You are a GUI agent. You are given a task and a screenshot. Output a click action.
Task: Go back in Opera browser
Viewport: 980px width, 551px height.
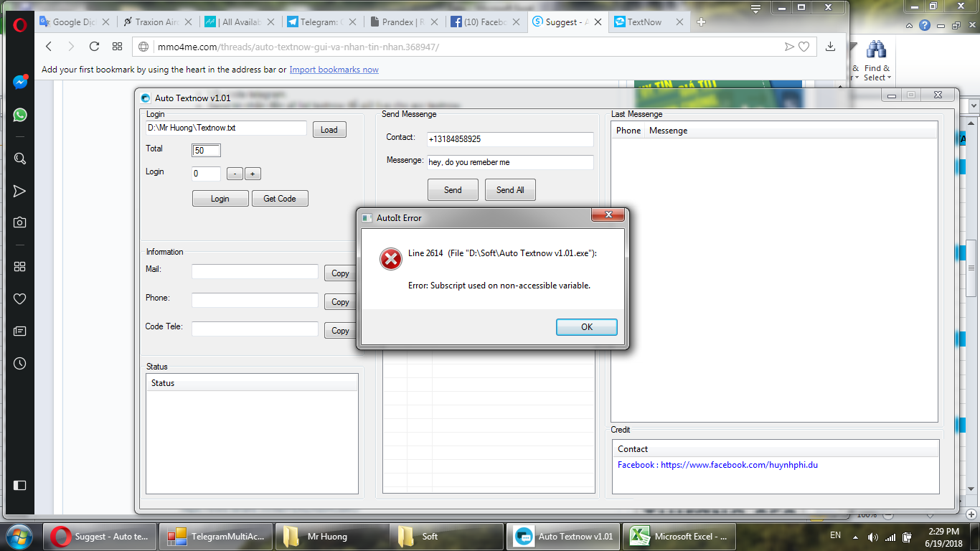click(49, 47)
